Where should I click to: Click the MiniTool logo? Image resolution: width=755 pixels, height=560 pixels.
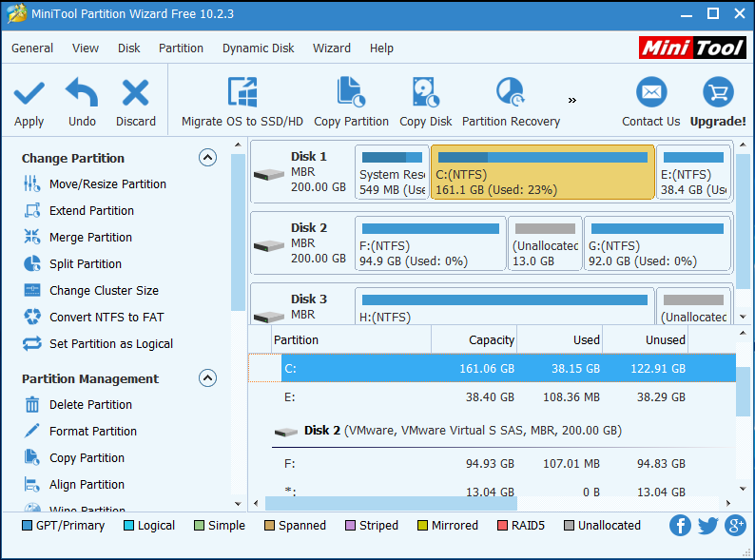692,48
